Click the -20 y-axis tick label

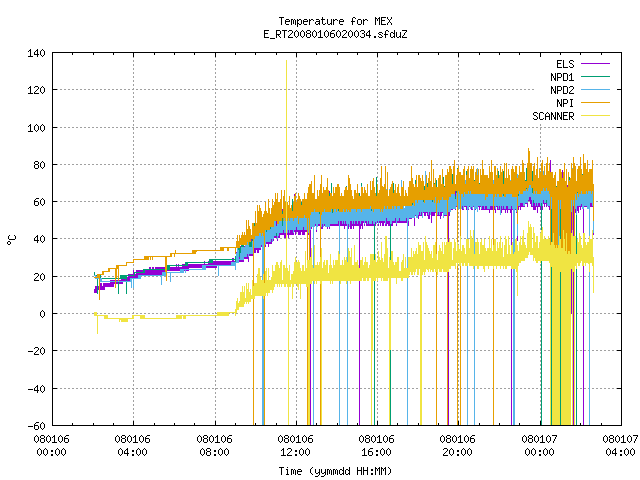(x=36, y=351)
